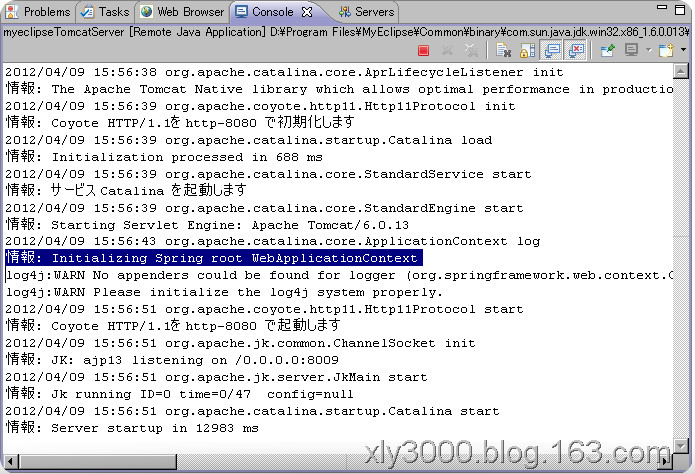The width and height of the screenshot is (695, 474).
Task: Click the JkMain start log line
Action: point(216,377)
